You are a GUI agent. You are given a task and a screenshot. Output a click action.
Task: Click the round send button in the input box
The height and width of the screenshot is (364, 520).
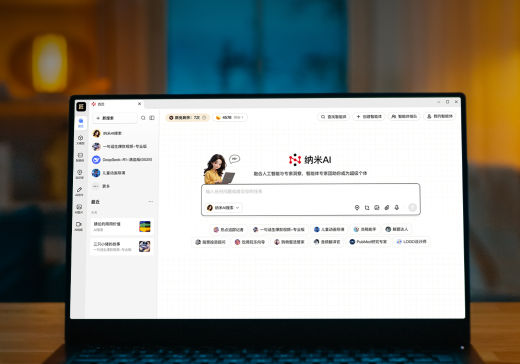click(412, 207)
